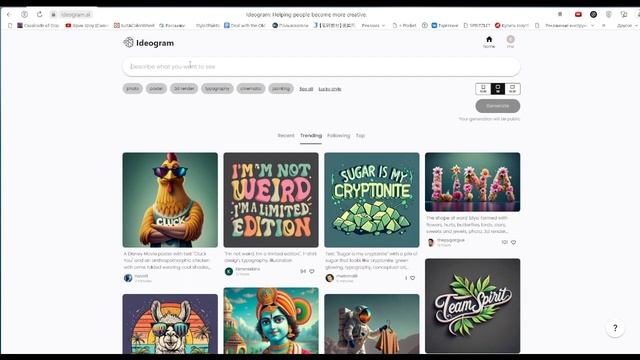Screen dimensions: 640x360
Task: Open the I'm Not Weird typography thumbnail
Action: click(271, 200)
